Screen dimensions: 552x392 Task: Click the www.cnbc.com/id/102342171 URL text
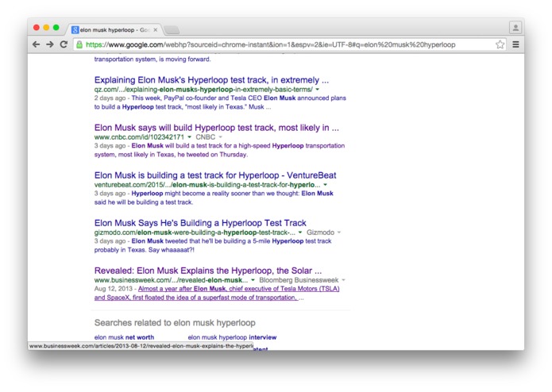[x=139, y=137]
